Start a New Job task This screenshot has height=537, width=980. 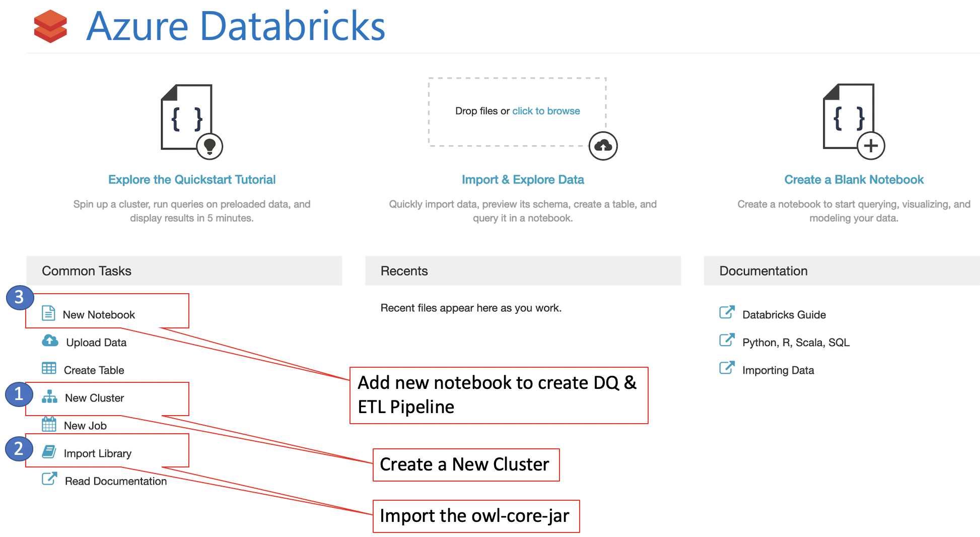point(85,426)
